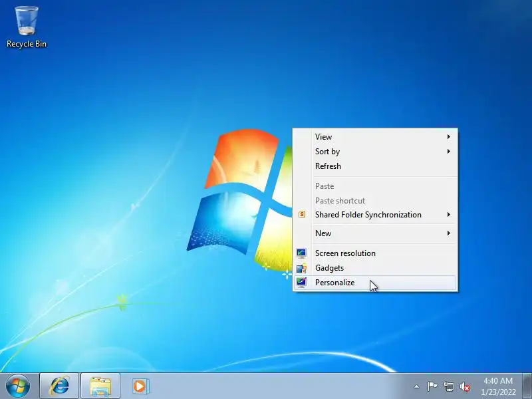532x399 pixels.
Task: Launch Windows Media Player from taskbar
Action: [x=140, y=386]
